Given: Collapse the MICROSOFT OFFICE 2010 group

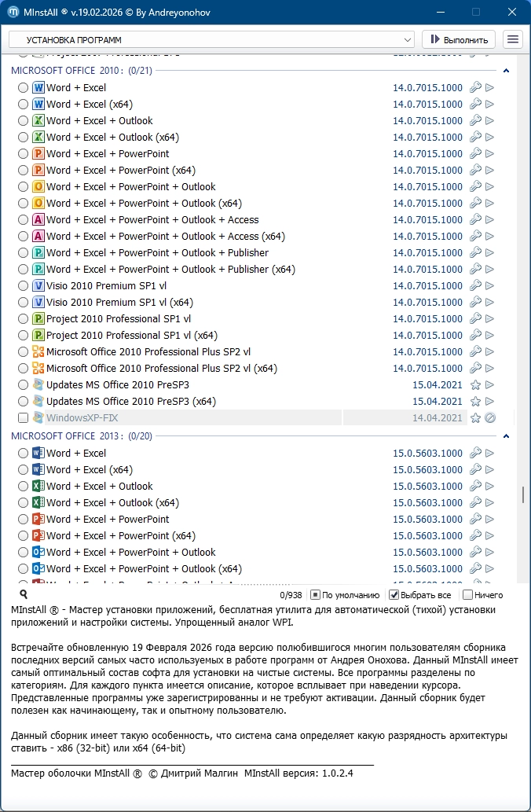Looking at the screenshot, I should click(506, 71).
